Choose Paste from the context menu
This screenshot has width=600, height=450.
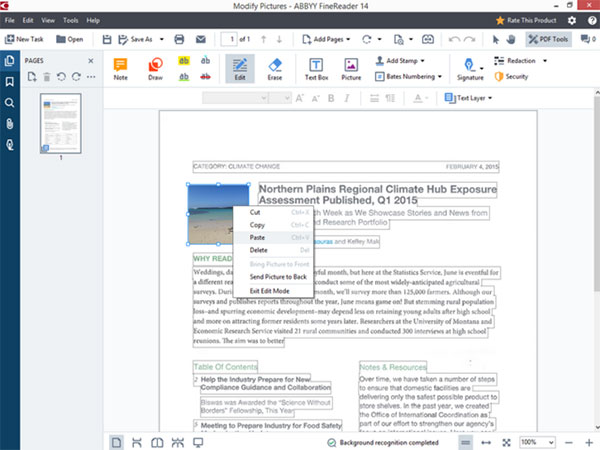pyautogui.click(x=258, y=237)
